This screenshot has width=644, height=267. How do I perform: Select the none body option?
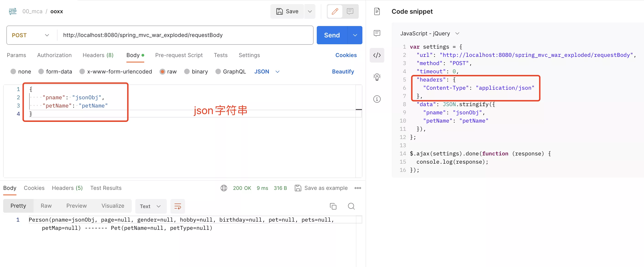pos(13,71)
